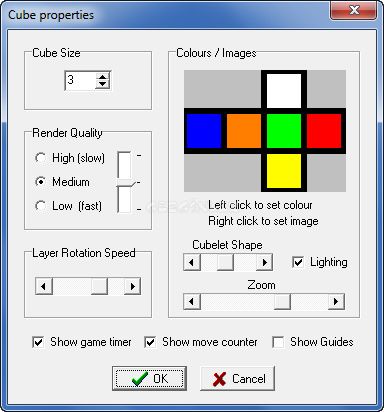Click the left arrow of Layer Rotation Speed
Screen dimensions: 384x412
pos(44,286)
